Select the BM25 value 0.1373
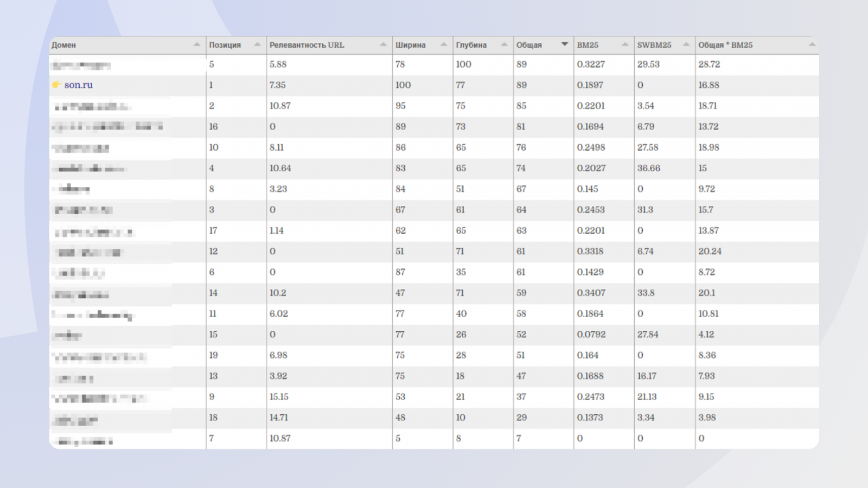The height and width of the screenshot is (488, 868). [x=590, y=418]
